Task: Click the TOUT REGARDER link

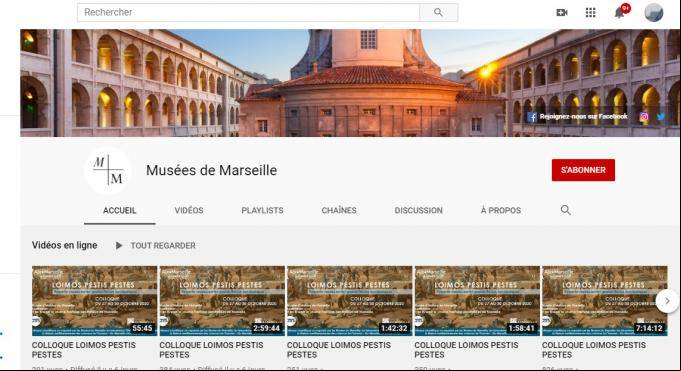Action: pos(163,245)
